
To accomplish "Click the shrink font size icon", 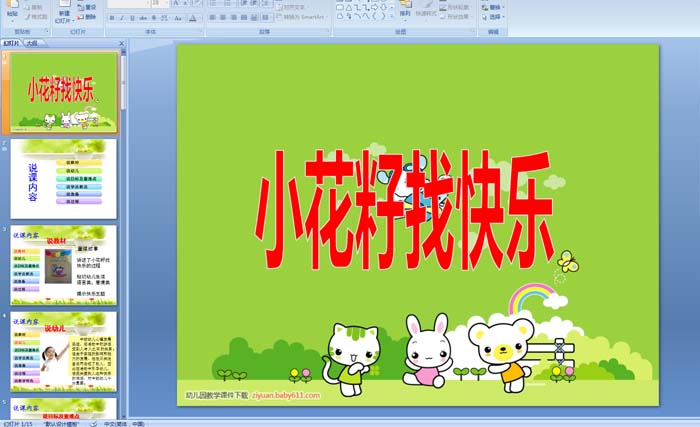I will 185,3.
